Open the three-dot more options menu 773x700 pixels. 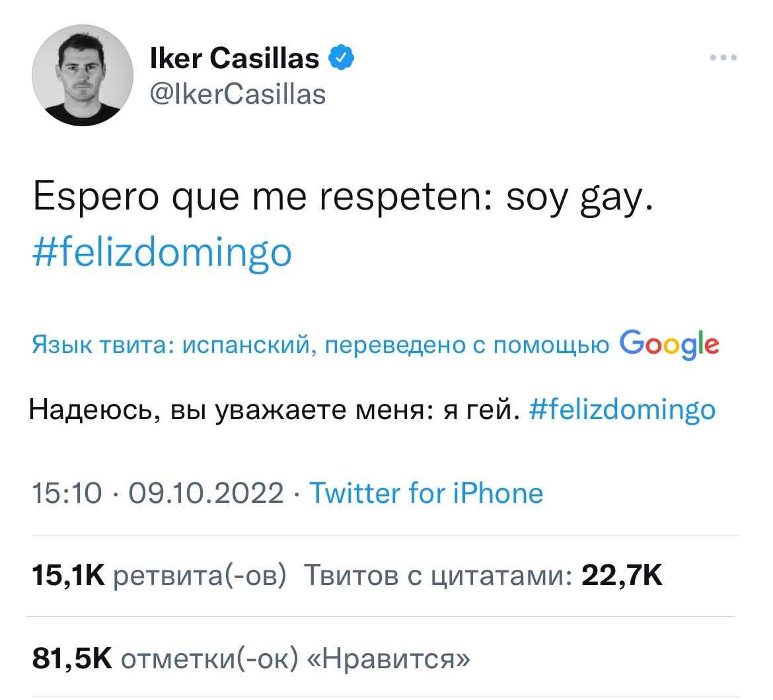(x=723, y=58)
